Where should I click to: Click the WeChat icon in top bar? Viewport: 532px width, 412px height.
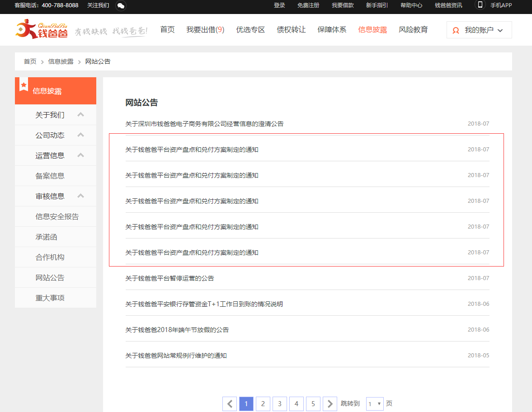coord(121,5)
